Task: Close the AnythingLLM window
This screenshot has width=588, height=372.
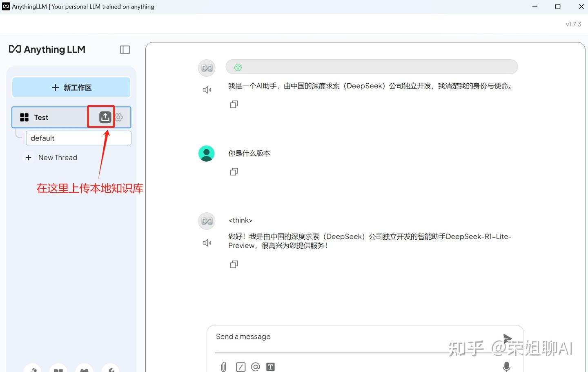Action: (x=581, y=7)
